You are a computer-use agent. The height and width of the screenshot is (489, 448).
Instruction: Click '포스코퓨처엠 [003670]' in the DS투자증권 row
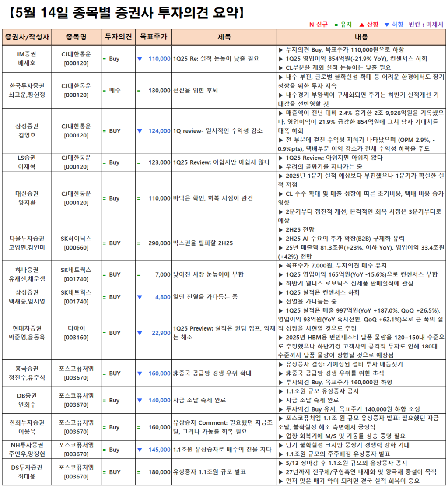pos(77,472)
